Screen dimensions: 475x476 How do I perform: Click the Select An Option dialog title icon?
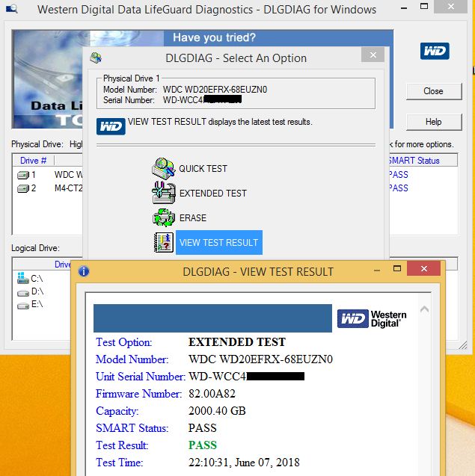[x=96, y=58]
